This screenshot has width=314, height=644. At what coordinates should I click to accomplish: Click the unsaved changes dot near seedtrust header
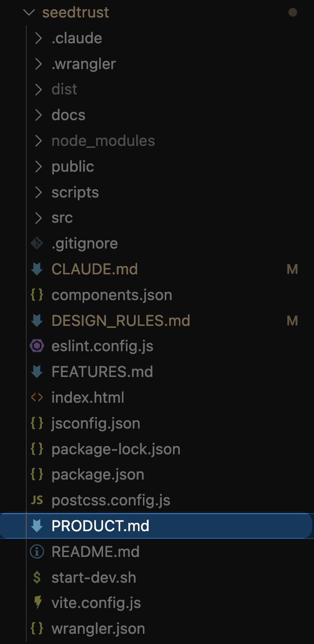(x=293, y=12)
